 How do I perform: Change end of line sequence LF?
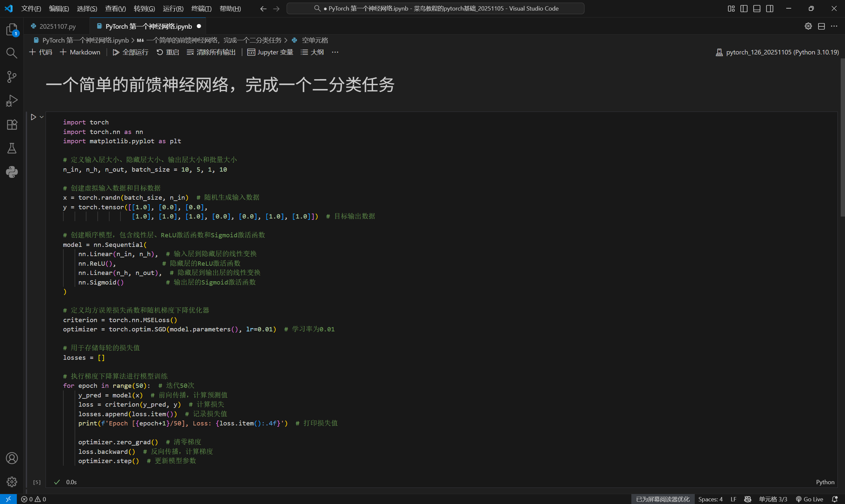pos(733,499)
